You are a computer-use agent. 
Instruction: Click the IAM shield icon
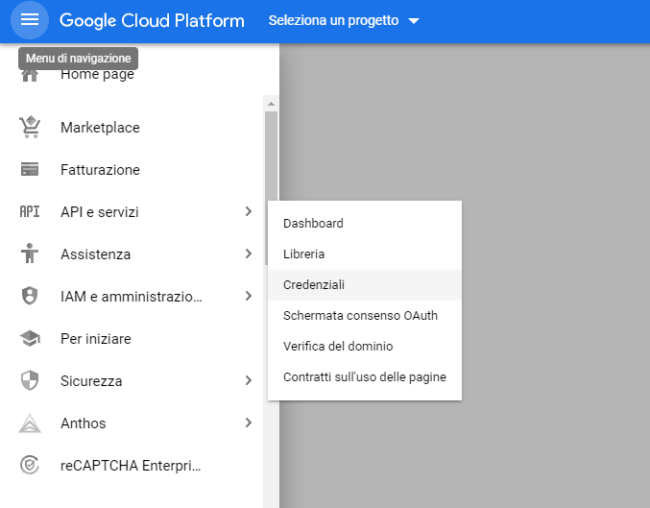(29, 296)
